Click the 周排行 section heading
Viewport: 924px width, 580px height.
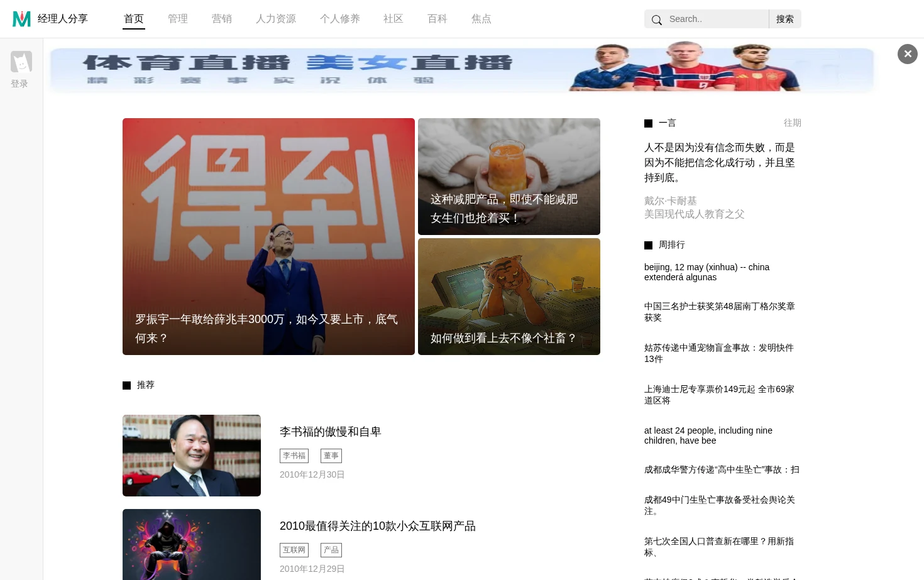tap(672, 245)
